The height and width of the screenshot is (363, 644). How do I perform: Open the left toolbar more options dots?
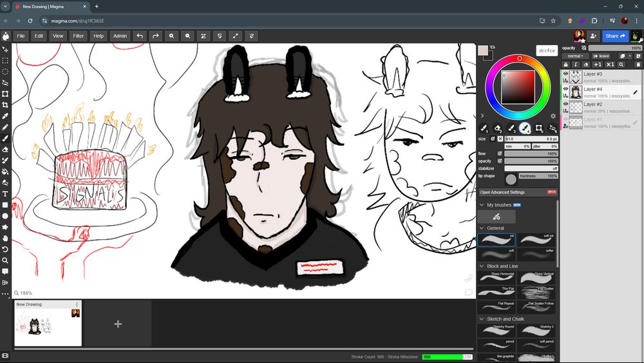[5, 294]
